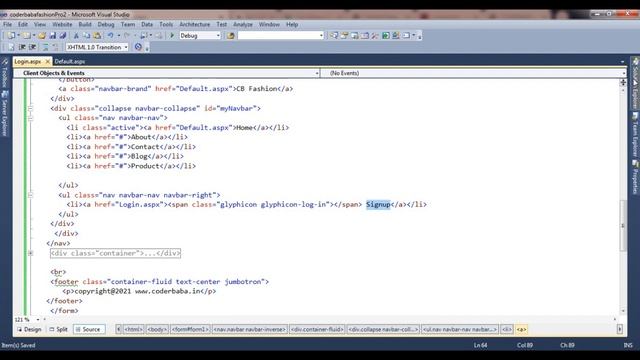Open the Server Explorer side panel tab
Viewport: 640px width, 360px height.
(x=4, y=113)
